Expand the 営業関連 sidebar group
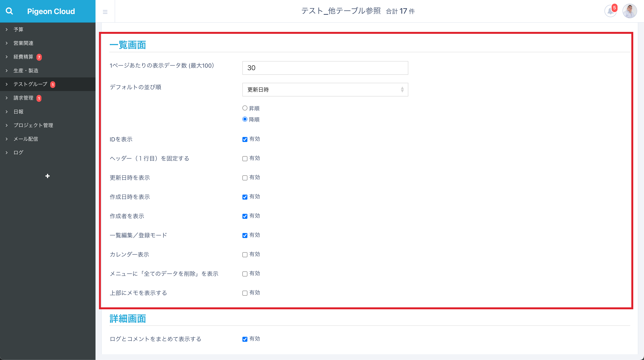 (x=23, y=43)
